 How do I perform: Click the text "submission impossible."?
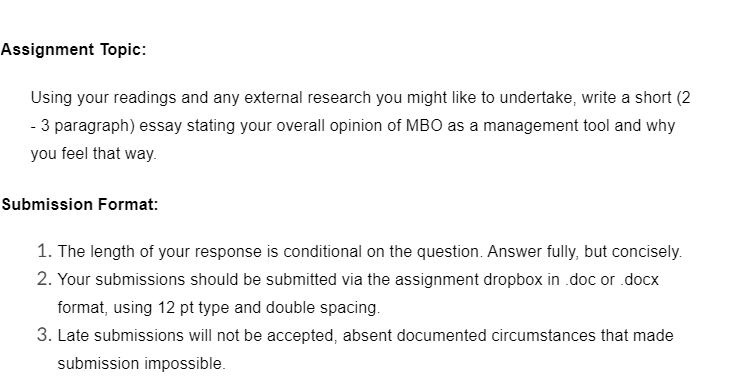tap(142, 363)
